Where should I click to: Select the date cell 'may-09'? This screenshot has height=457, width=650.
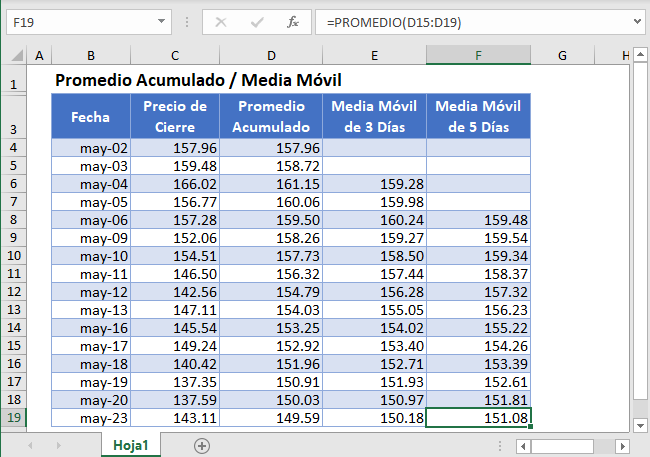click(91, 238)
